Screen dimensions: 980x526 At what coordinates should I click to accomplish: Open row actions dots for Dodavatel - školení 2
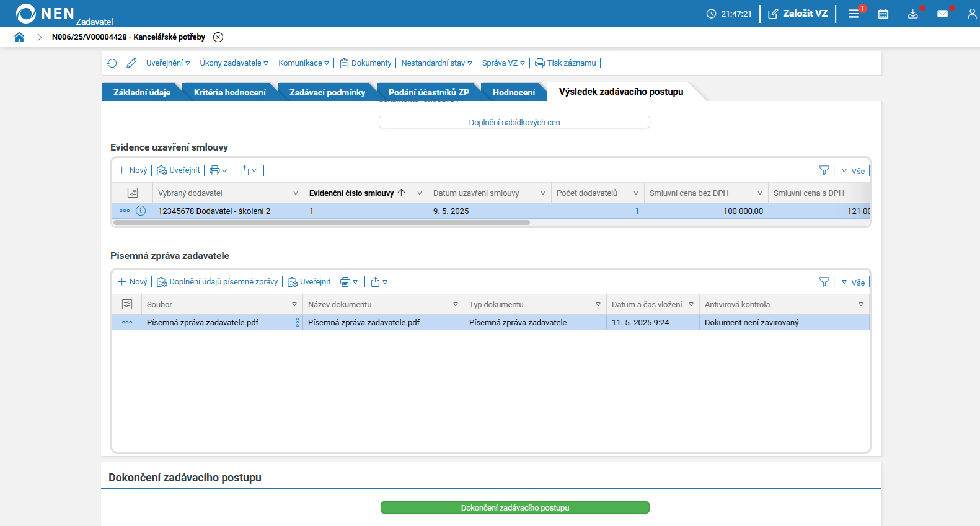click(125, 211)
